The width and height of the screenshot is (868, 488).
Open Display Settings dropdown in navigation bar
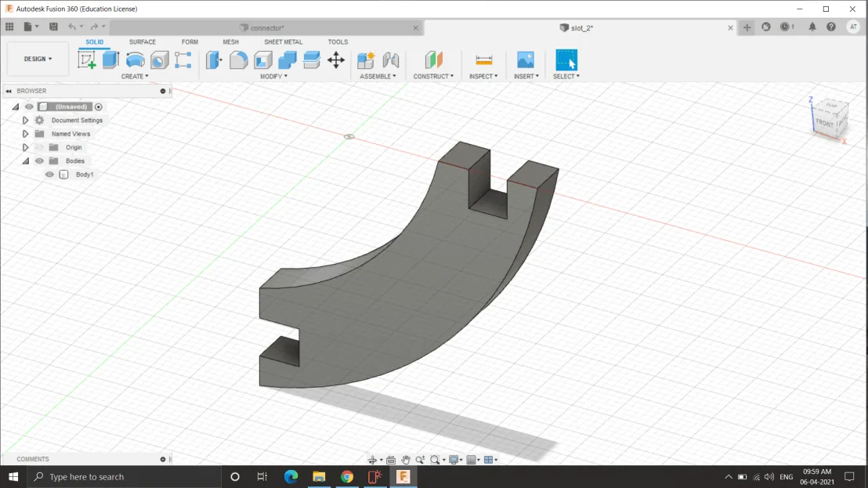coord(456,460)
